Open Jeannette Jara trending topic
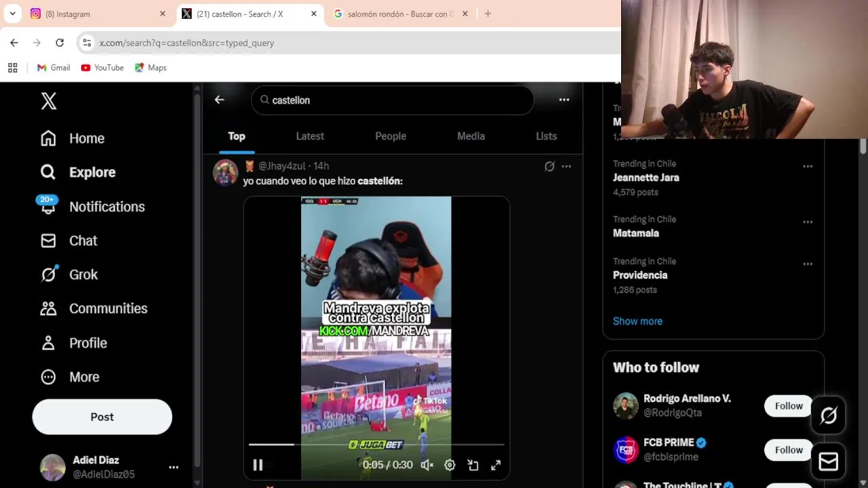The width and height of the screenshot is (868, 488). tap(646, 178)
